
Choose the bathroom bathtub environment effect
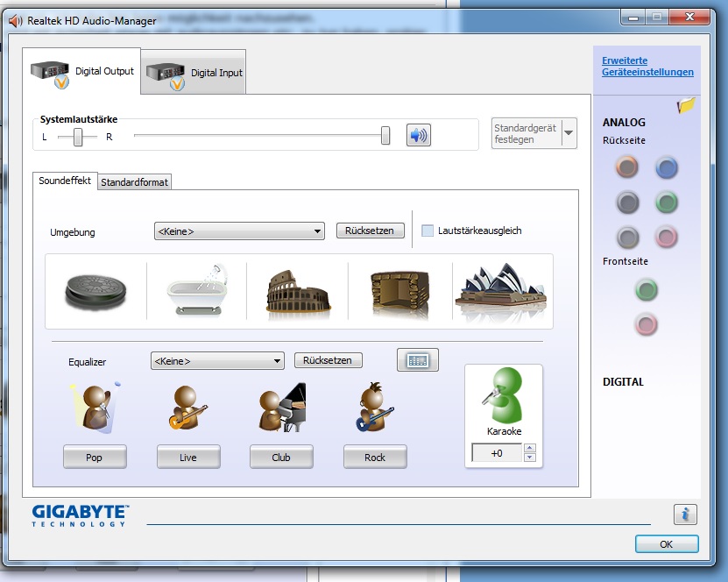click(x=197, y=290)
